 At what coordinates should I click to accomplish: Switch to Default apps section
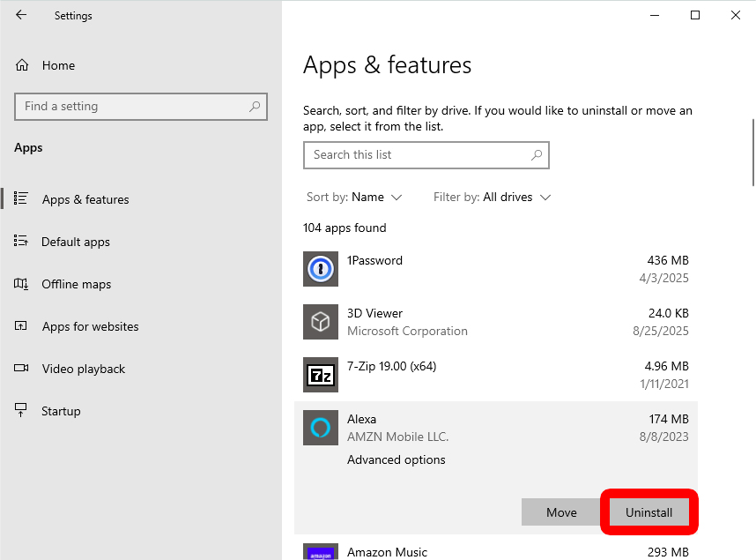point(76,242)
